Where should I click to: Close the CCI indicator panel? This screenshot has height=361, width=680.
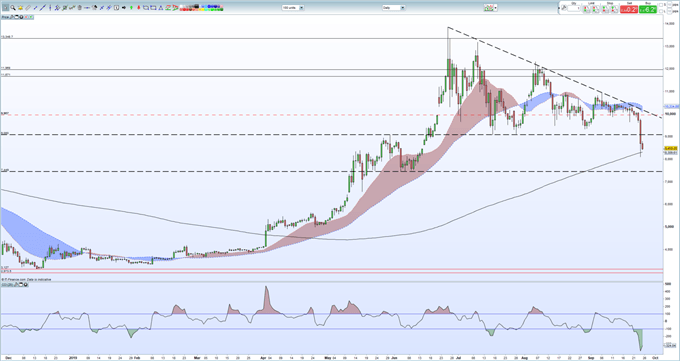coord(26,285)
